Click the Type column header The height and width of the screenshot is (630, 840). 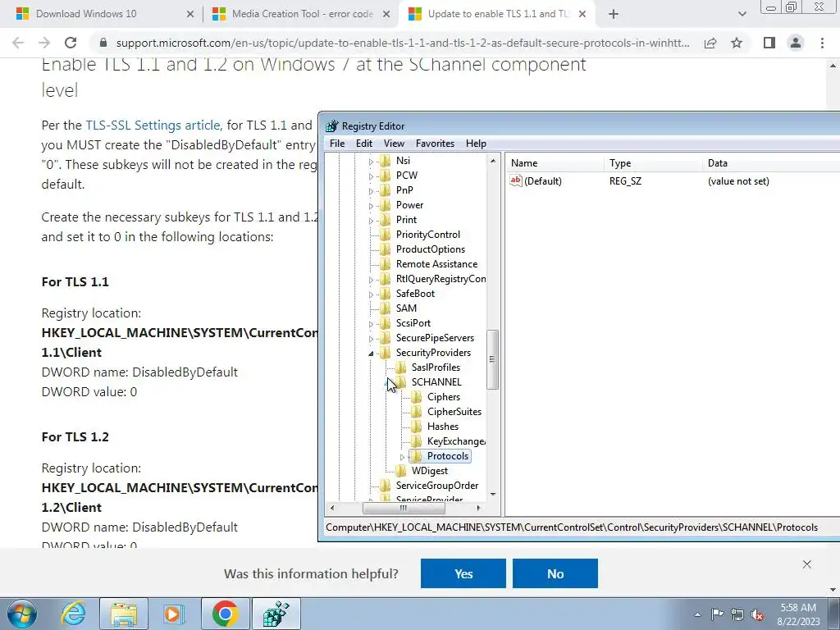653,163
